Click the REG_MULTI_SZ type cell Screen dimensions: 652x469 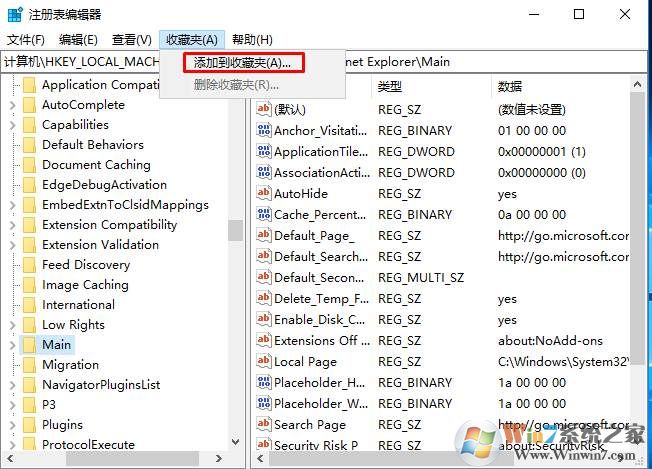420,278
